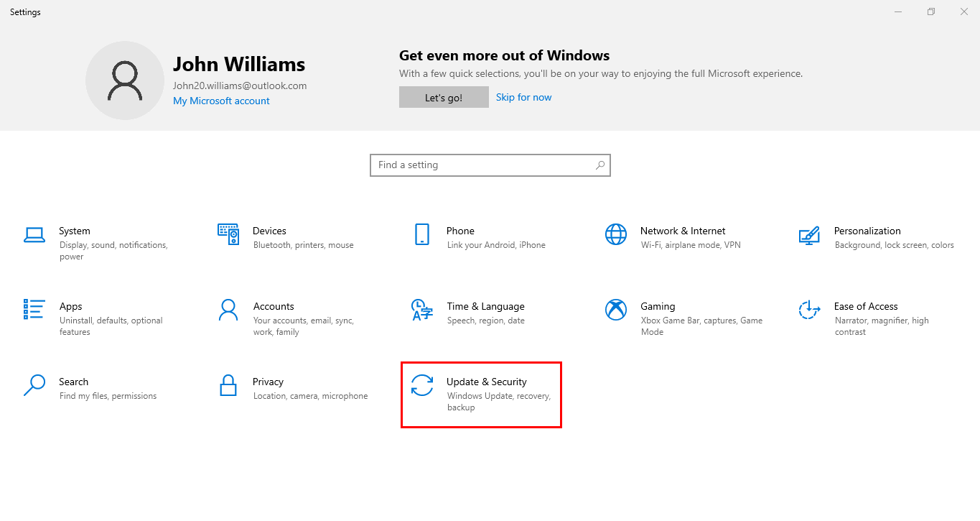This screenshot has height=521, width=980.
Task: Choose Skip for now
Action: [x=524, y=98]
